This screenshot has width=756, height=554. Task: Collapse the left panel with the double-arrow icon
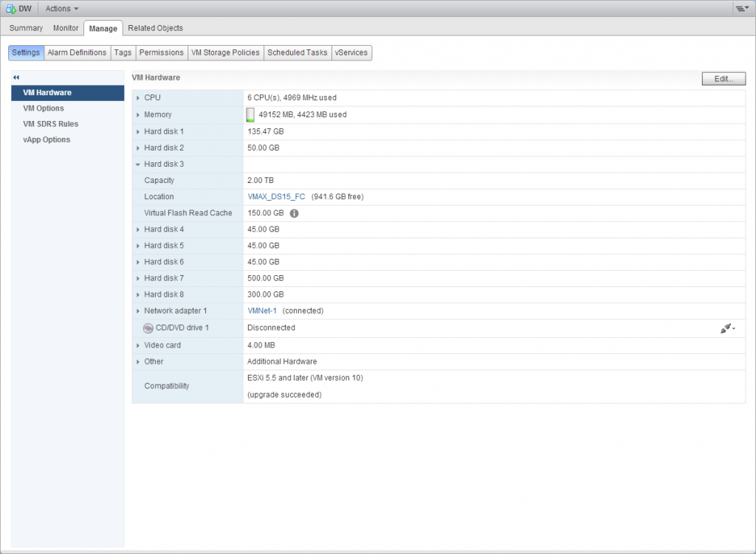17,77
